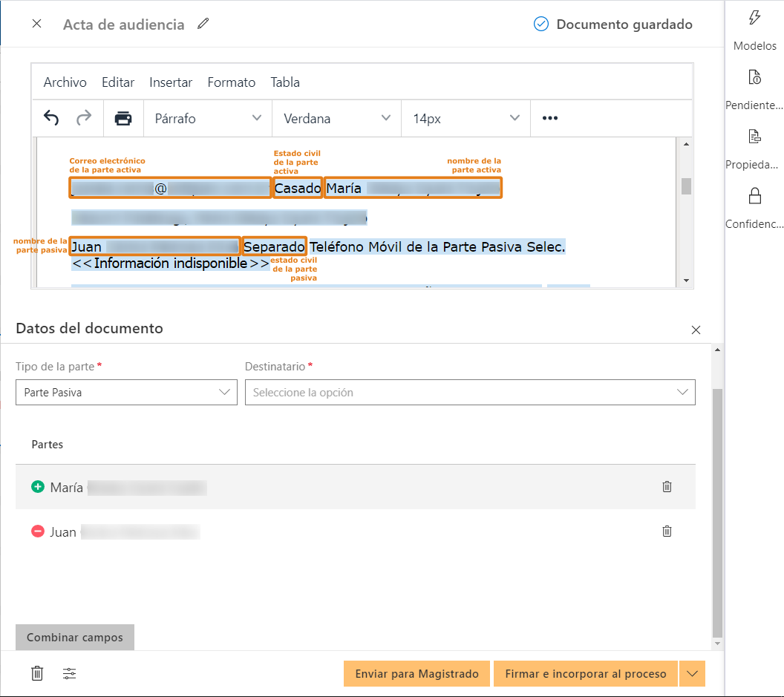This screenshot has height=697, width=784.
Task: Click the María name field in editor
Action: point(413,188)
